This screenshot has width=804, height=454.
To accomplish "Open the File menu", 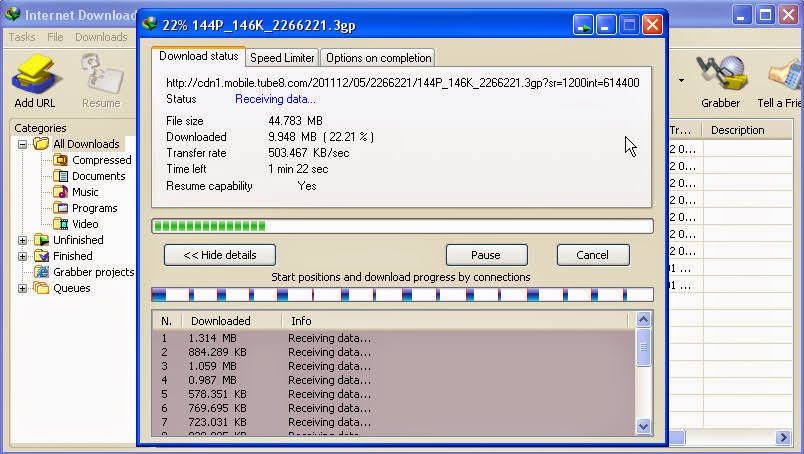I will pos(55,37).
